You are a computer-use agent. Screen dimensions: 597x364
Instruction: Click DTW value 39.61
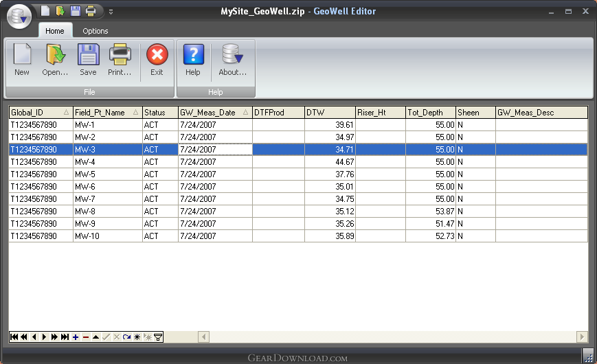[330, 125]
